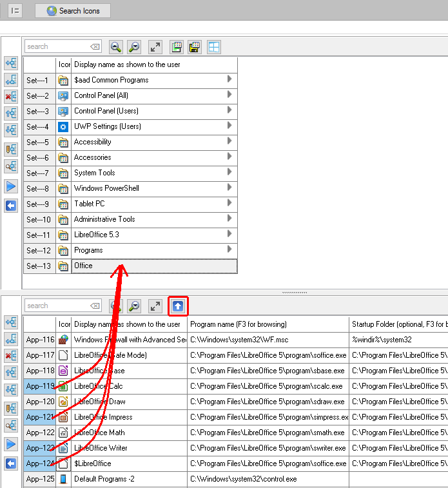The image size is (448, 488).
Task: Click the delete row red X icon in upper sidebar
Action: click(11, 96)
